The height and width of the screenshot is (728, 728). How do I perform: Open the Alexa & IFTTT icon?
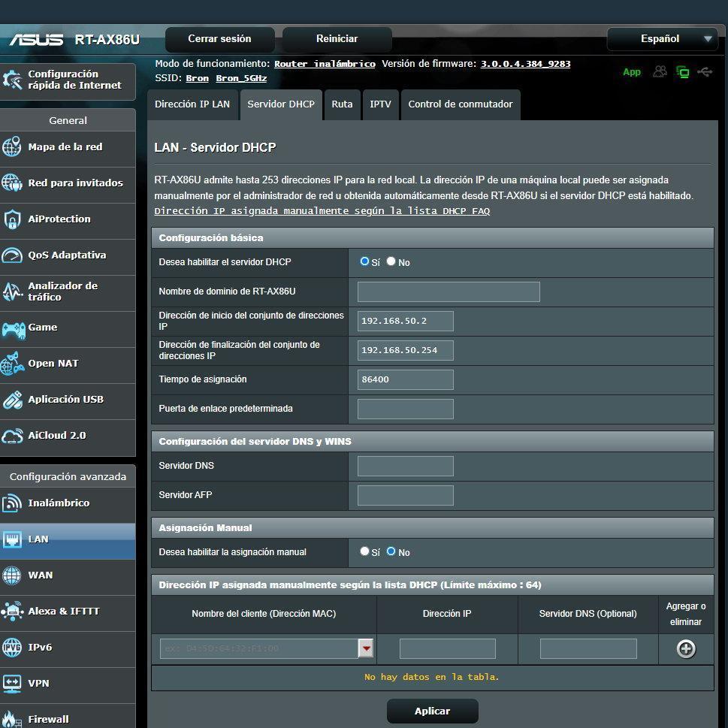(12, 612)
